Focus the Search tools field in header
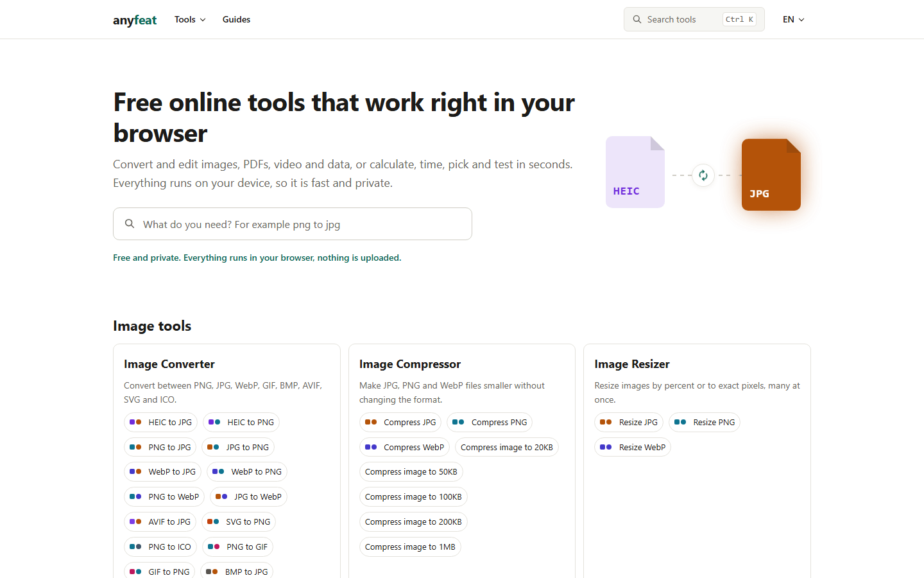This screenshot has height=578, width=924. (x=694, y=19)
